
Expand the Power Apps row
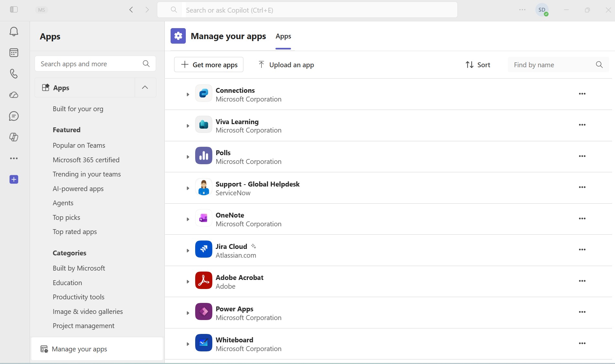[187, 313]
